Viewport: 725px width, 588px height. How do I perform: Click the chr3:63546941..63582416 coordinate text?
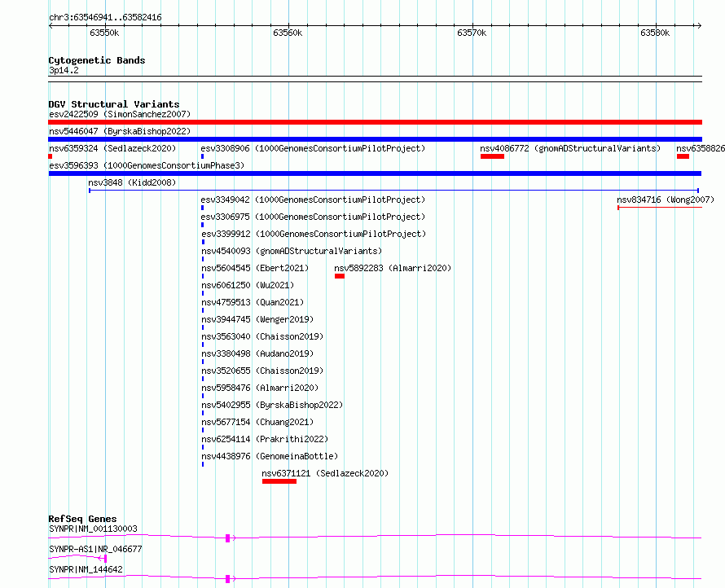click(x=105, y=18)
